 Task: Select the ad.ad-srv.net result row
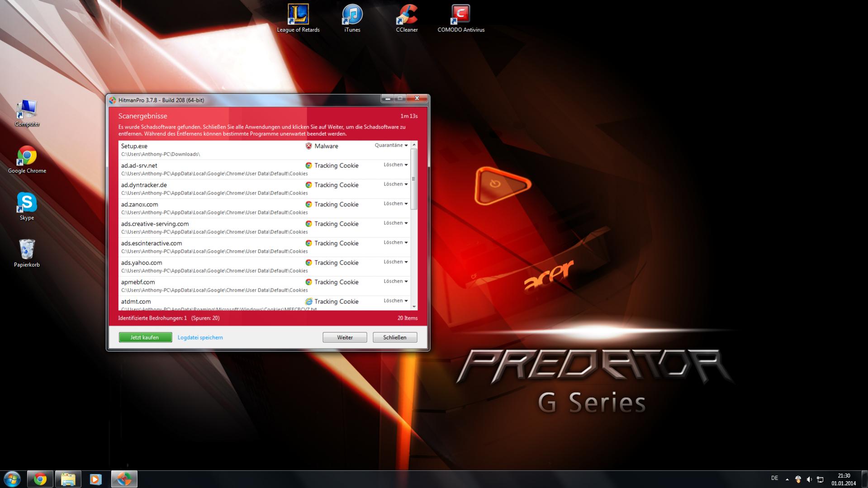click(x=265, y=169)
